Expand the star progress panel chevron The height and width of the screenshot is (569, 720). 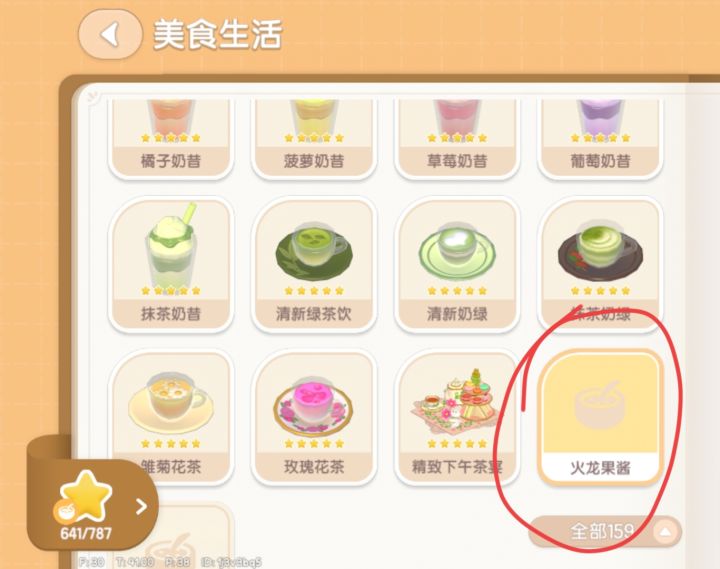point(141,507)
